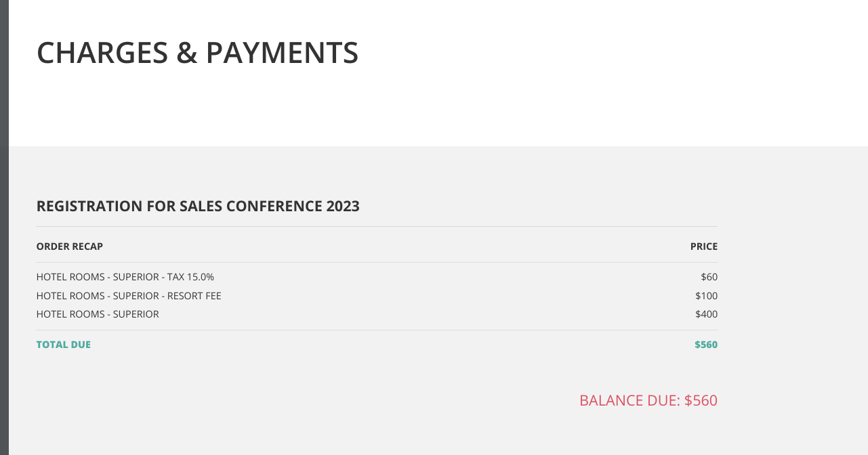Click the RESORT FEE text
This screenshot has width=868, height=455.
(x=194, y=296)
